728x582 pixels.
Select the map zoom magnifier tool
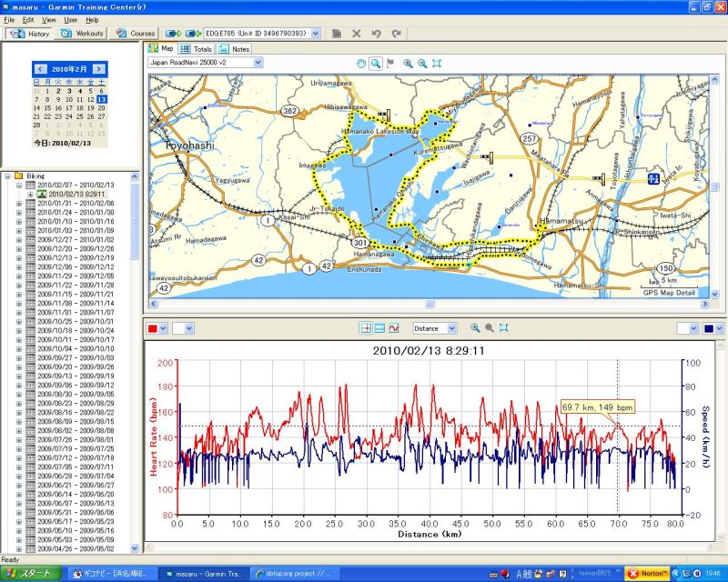click(376, 64)
